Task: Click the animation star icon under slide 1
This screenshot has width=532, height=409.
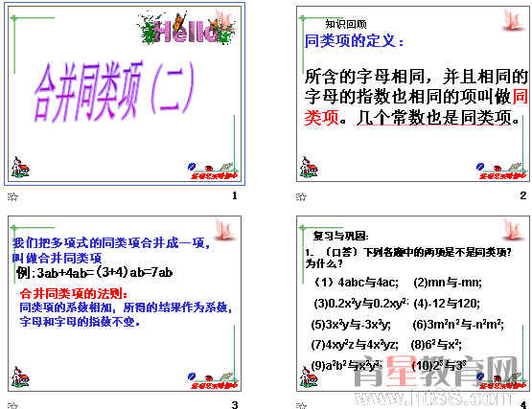Action: pyautogui.click(x=12, y=196)
